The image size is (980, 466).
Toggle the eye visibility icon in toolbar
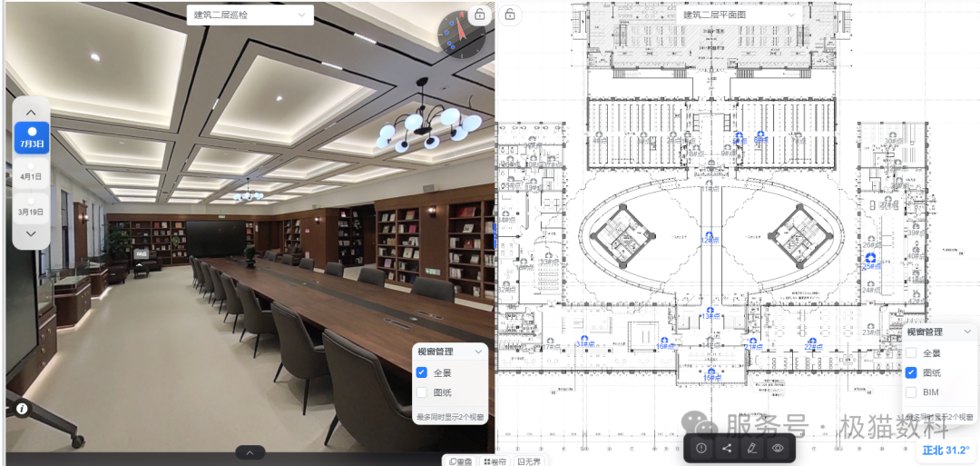(x=778, y=448)
